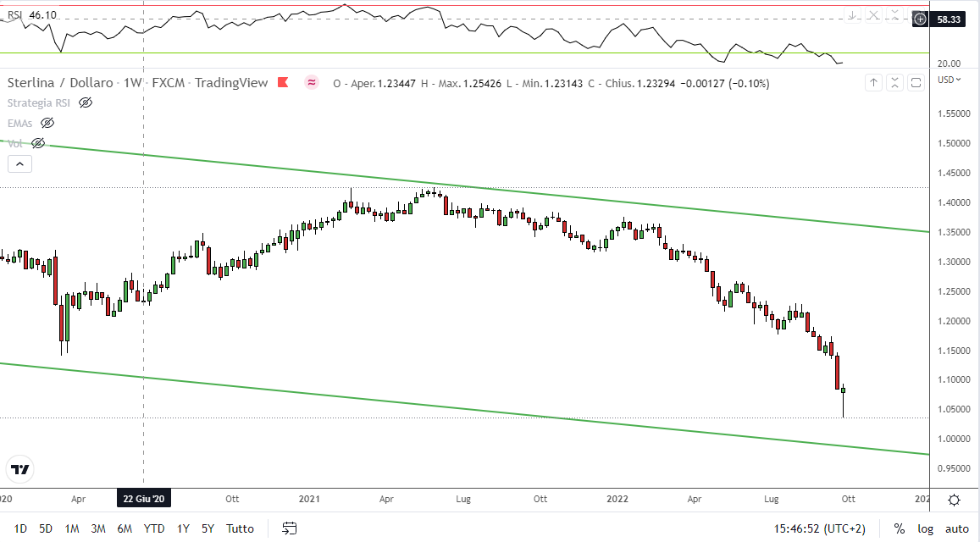Viewport: 980px width, 542px height.
Task: Maximize the main price chart pane
Action: 916,82
